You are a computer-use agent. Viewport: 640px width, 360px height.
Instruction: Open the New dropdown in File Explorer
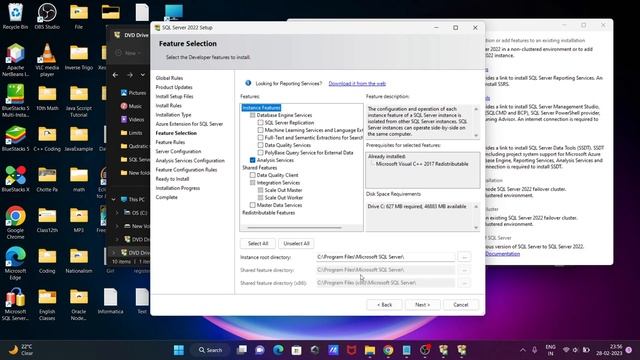129,53
